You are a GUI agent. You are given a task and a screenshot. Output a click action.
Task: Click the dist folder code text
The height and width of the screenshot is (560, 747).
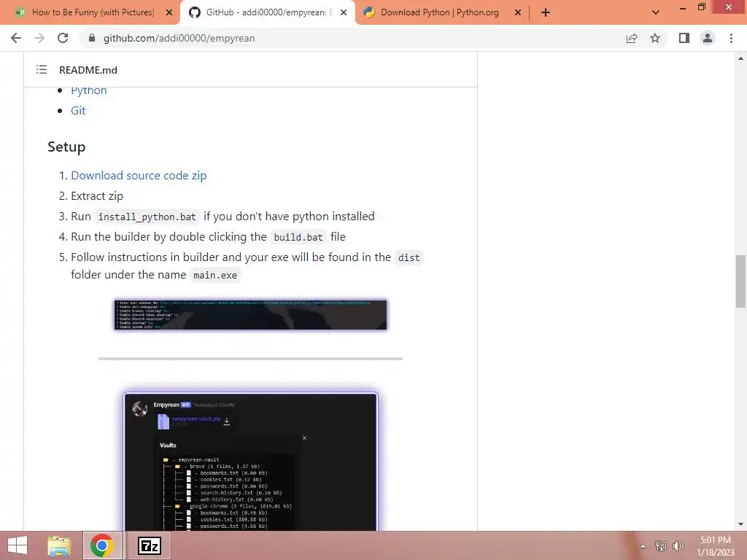(409, 257)
